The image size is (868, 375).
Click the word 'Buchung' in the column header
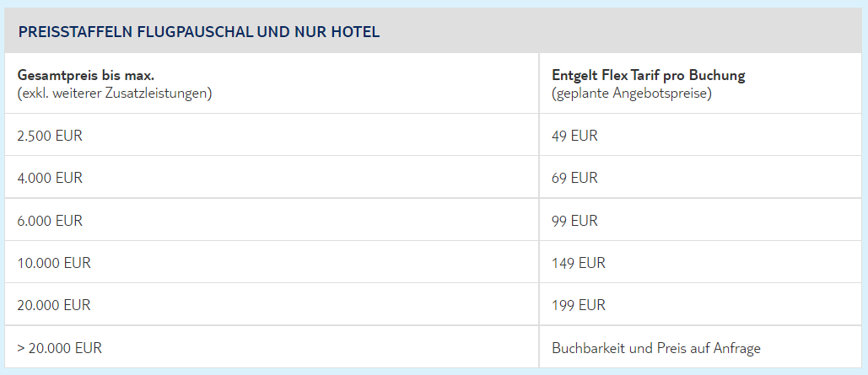click(720, 75)
